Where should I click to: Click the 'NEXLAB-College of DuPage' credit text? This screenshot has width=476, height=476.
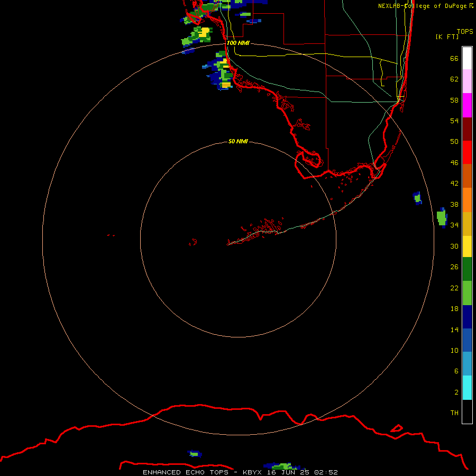click(422, 6)
